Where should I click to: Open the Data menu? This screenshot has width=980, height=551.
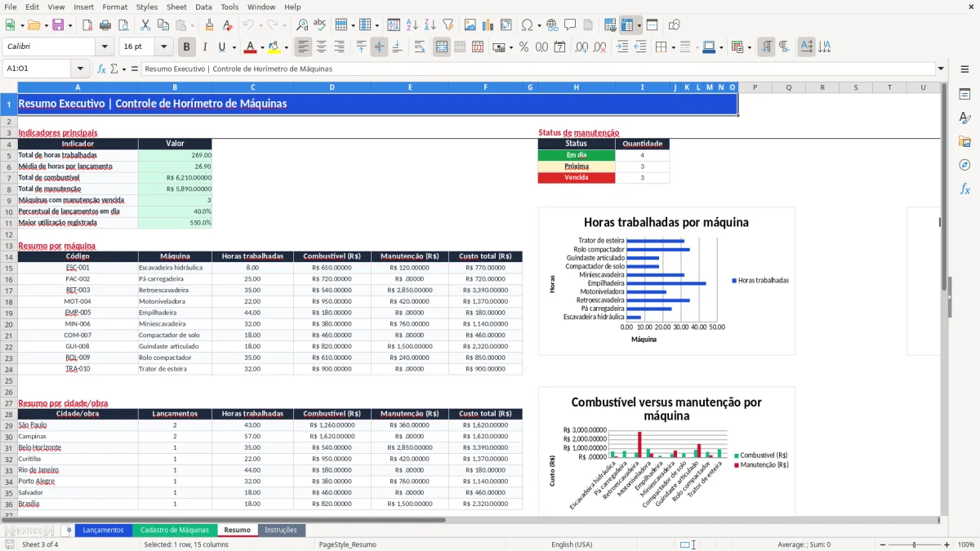click(x=203, y=7)
